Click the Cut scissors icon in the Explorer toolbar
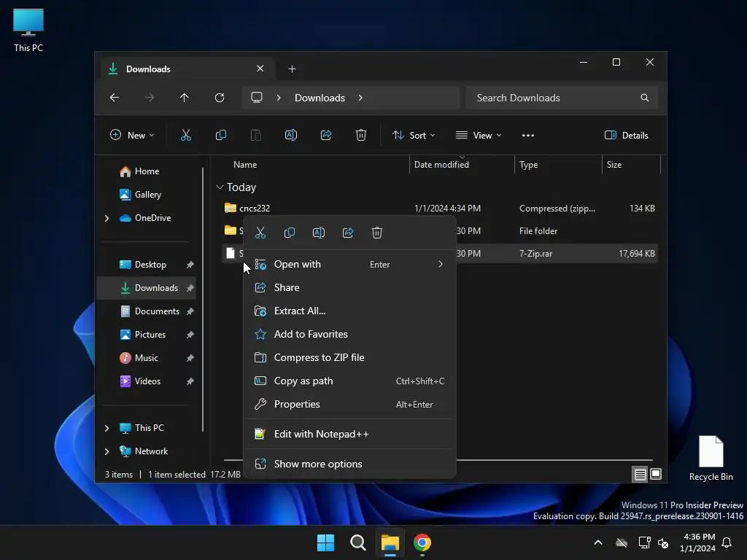This screenshot has height=560, width=747. click(x=186, y=135)
